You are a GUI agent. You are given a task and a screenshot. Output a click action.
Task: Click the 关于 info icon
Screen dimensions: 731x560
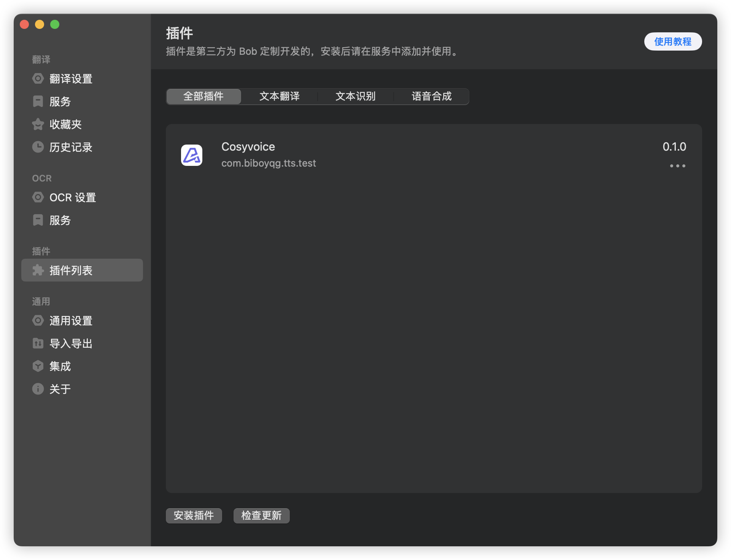click(38, 389)
